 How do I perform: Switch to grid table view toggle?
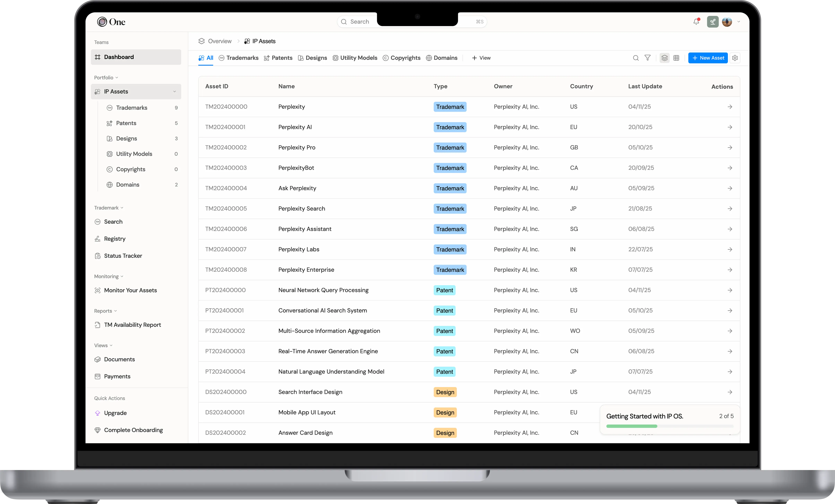click(x=676, y=58)
